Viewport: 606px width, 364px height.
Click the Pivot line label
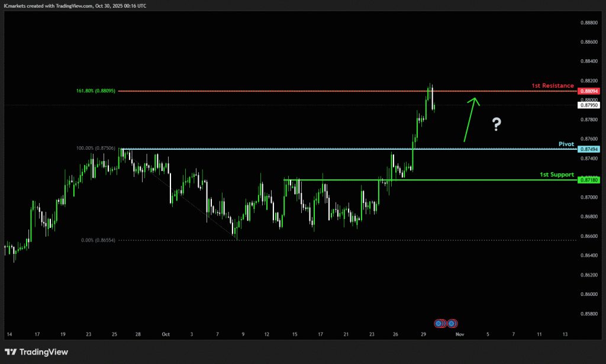pyautogui.click(x=566, y=143)
